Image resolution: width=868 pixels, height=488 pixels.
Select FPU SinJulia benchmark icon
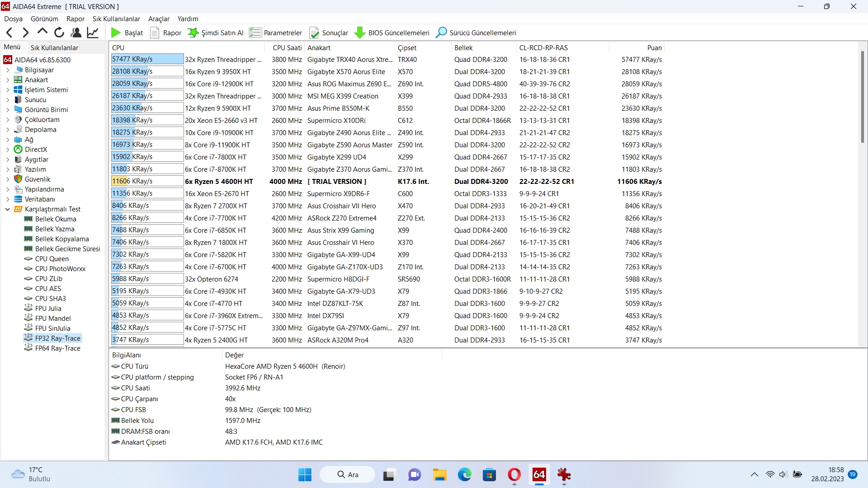coord(28,328)
